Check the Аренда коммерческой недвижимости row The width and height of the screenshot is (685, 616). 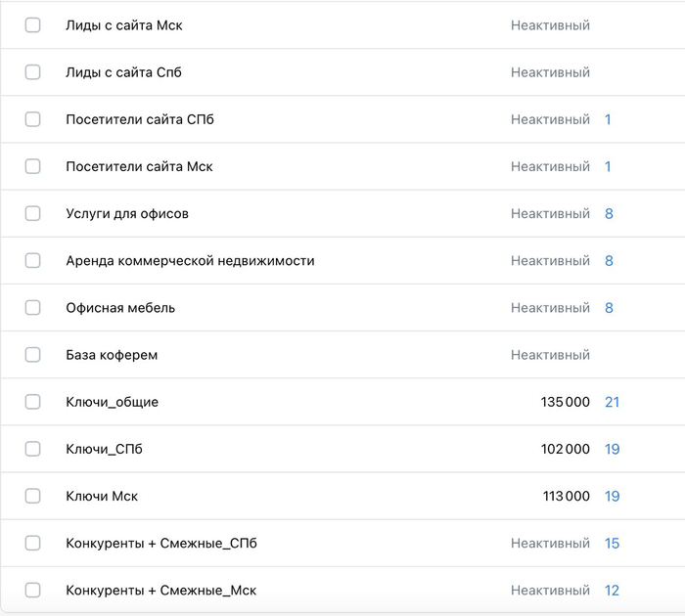33,261
